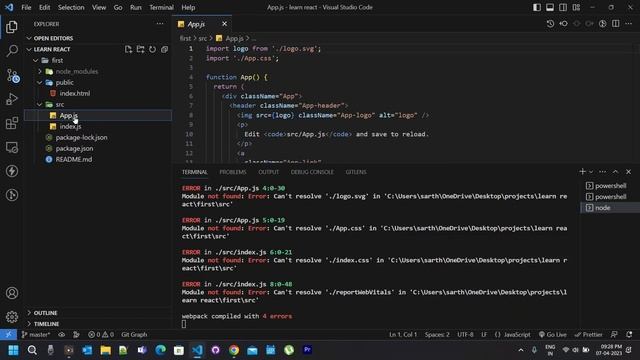Toggle Prettier formatter in status bar
This screenshot has width=640, height=360.
588,335
